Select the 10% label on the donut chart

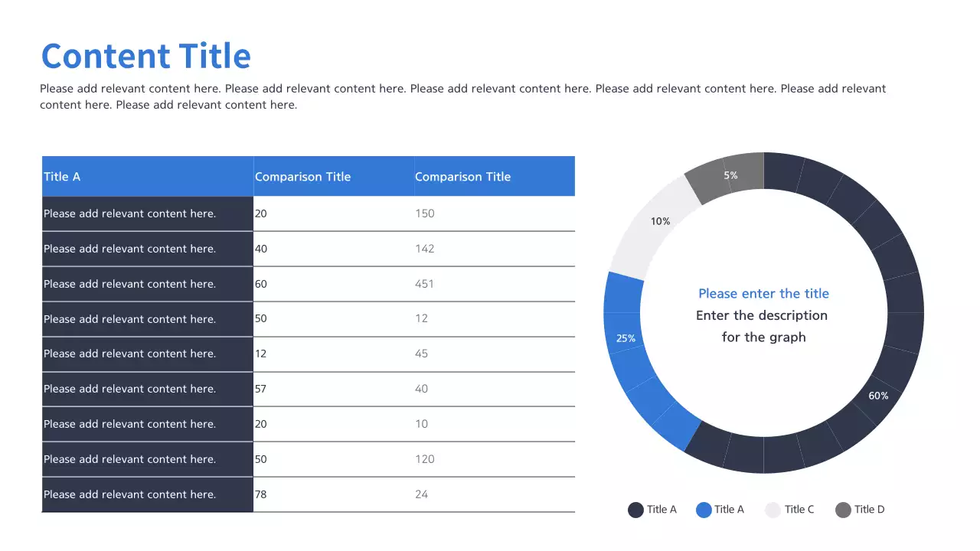[x=660, y=221]
